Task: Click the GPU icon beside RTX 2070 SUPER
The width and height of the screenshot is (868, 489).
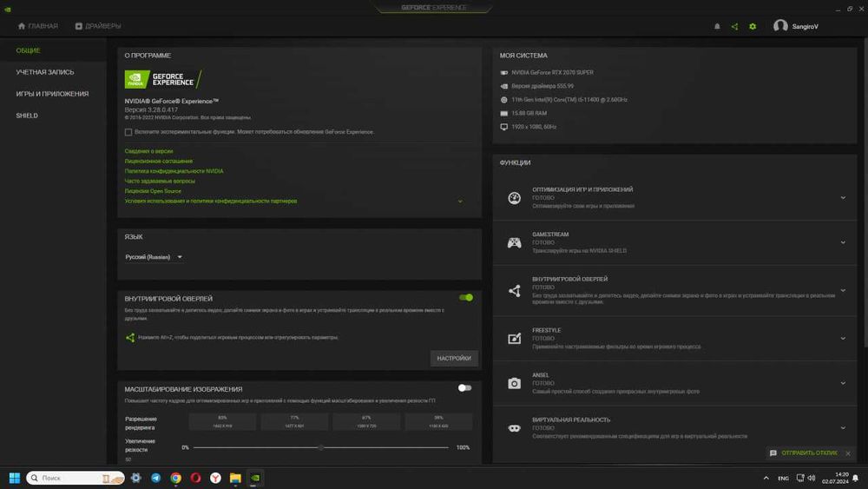Action: coord(503,73)
